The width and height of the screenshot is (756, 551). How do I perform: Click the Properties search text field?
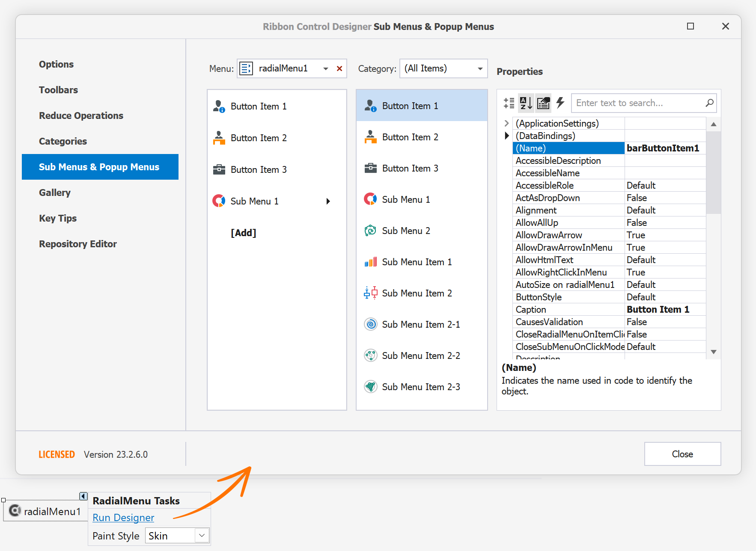(x=637, y=103)
